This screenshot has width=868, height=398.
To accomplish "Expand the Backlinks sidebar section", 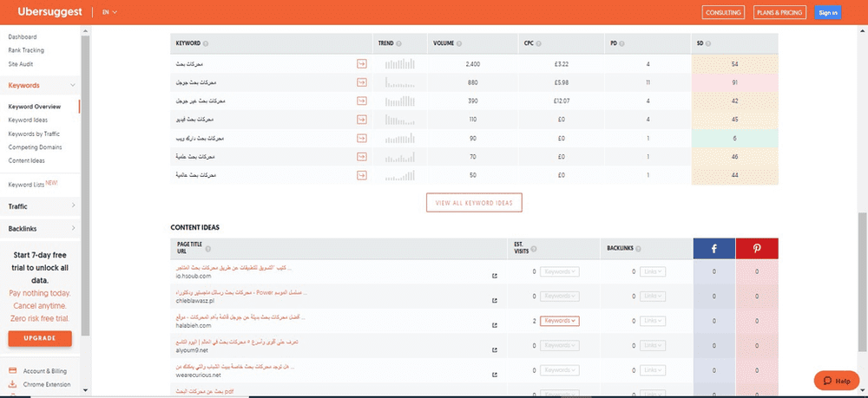I will coord(73,228).
